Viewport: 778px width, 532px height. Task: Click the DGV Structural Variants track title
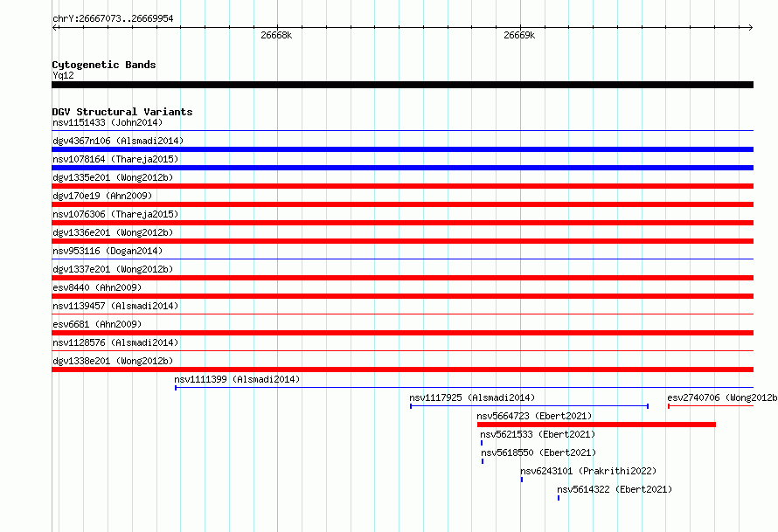122,112
